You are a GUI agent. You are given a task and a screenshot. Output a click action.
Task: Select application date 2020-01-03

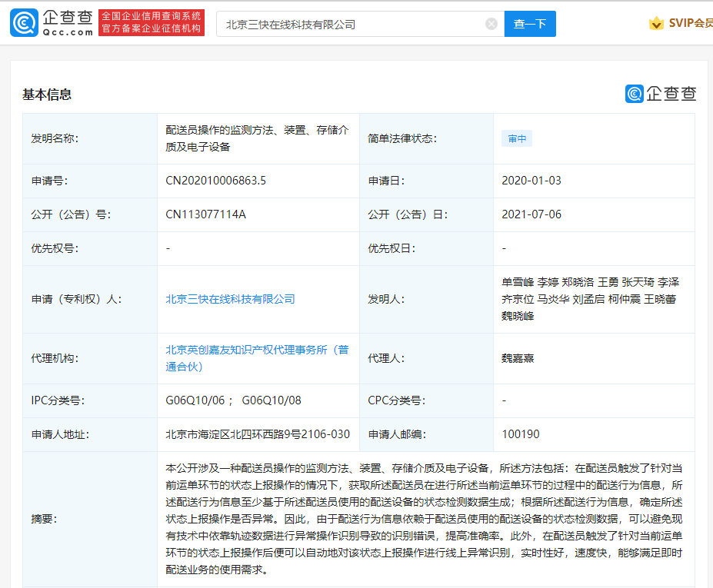(x=531, y=181)
